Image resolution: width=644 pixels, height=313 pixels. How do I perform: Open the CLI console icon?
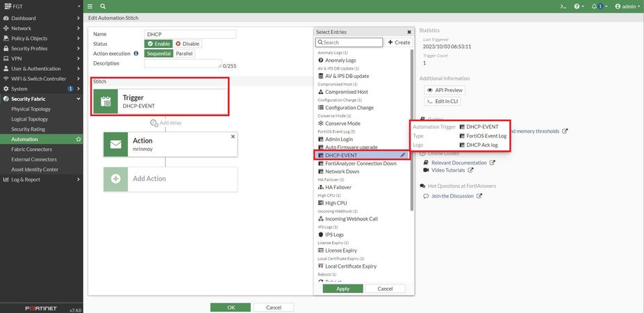[563, 6]
